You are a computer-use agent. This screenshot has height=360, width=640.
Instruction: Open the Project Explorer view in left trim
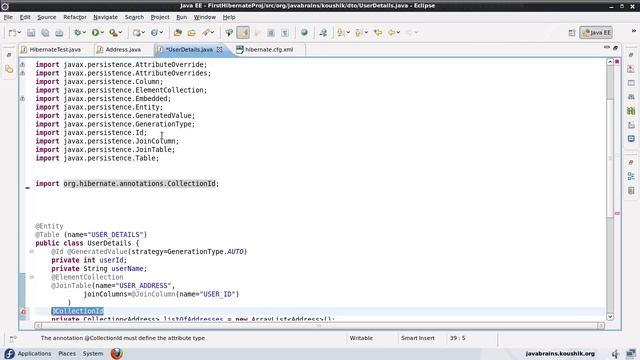(x=9, y=69)
